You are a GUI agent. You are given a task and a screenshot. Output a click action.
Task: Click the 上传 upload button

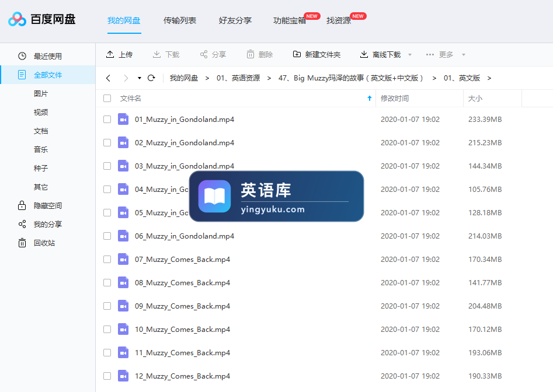pos(119,54)
